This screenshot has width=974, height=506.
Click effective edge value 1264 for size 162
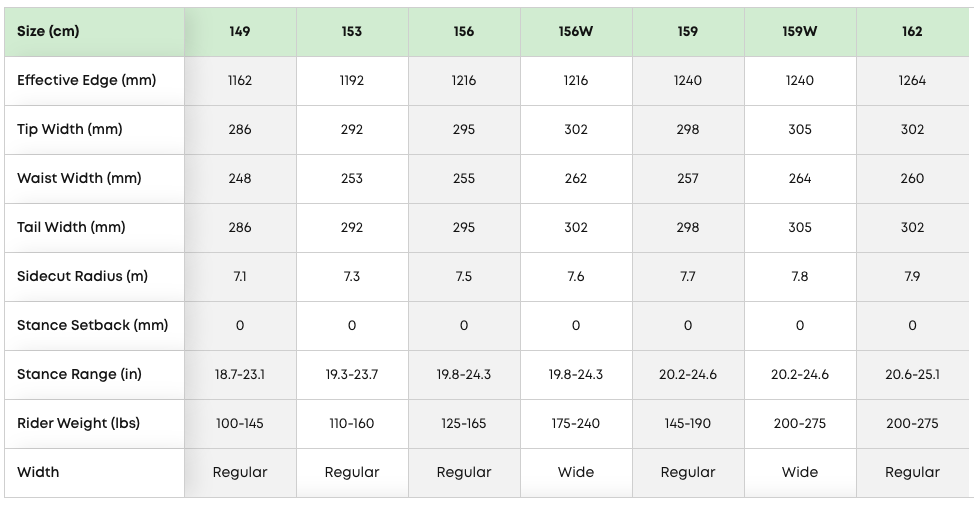pos(912,81)
